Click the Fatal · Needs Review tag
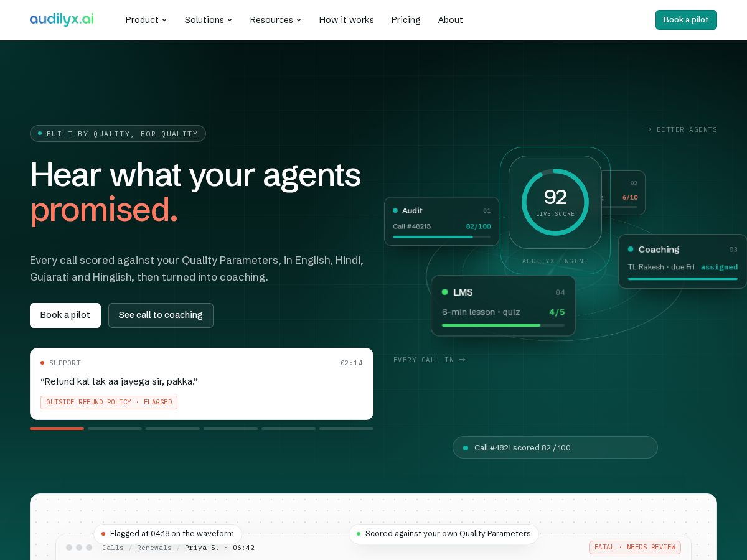The height and width of the screenshot is (560, 747). tap(635, 548)
